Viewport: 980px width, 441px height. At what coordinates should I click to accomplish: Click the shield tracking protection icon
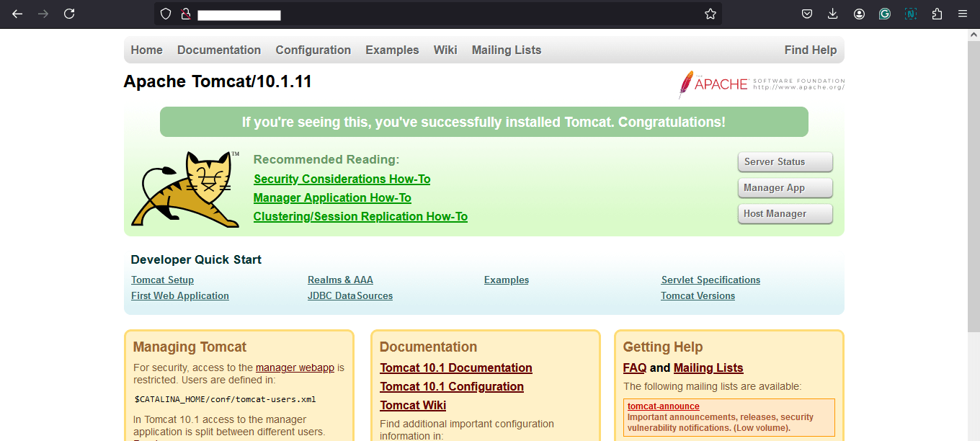point(166,14)
